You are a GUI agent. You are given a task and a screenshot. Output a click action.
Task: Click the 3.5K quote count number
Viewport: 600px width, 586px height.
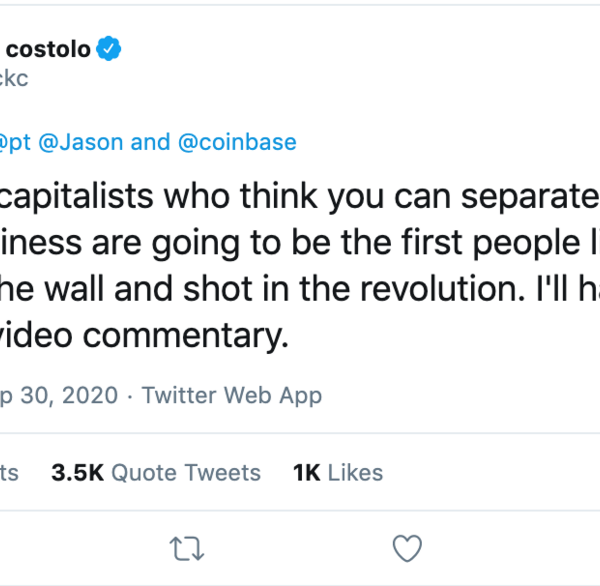pyautogui.click(x=77, y=472)
